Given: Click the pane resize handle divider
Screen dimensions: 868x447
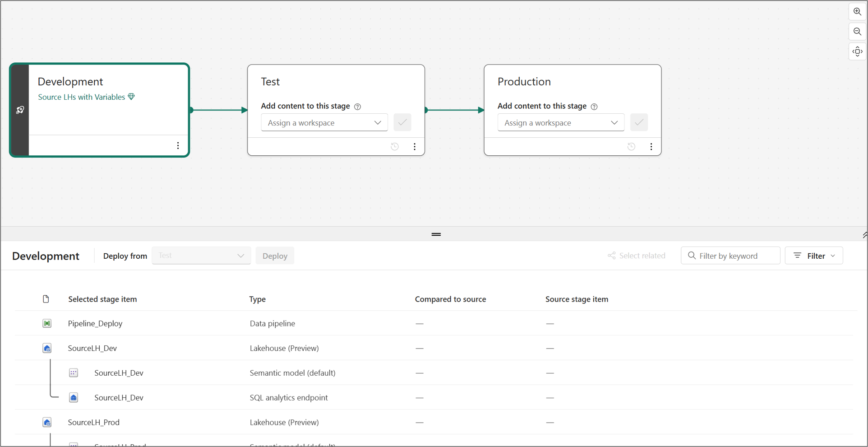Looking at the screenshot, I should tap(436, 234).
